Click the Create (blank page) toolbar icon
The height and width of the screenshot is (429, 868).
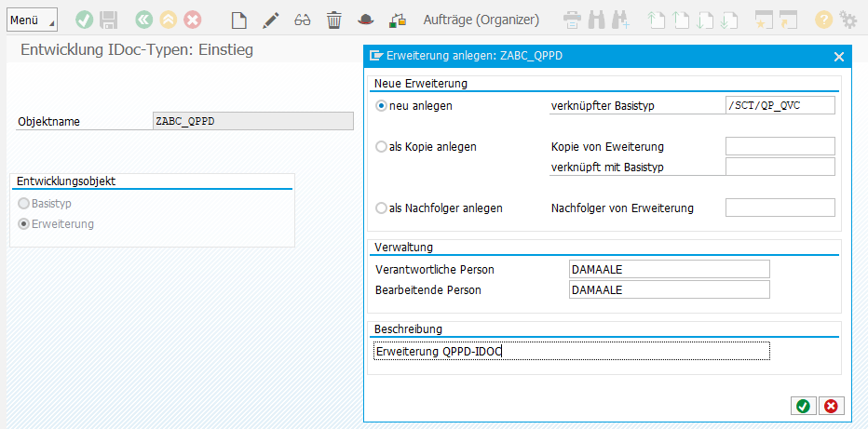pyautogui.click(x=239, y=20)
